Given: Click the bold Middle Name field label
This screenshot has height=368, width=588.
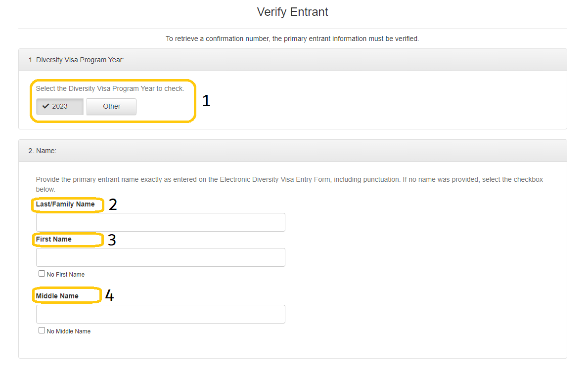Looking at the screenshot, I should 57,296.
